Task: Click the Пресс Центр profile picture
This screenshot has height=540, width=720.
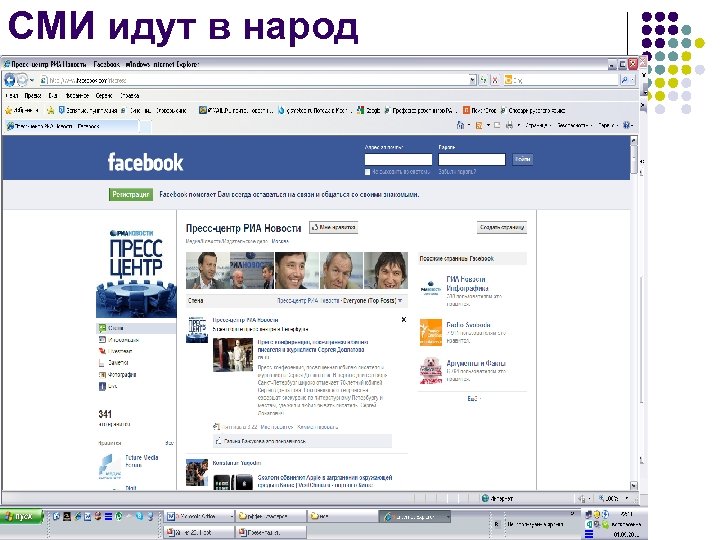Action: coord(136,272)
